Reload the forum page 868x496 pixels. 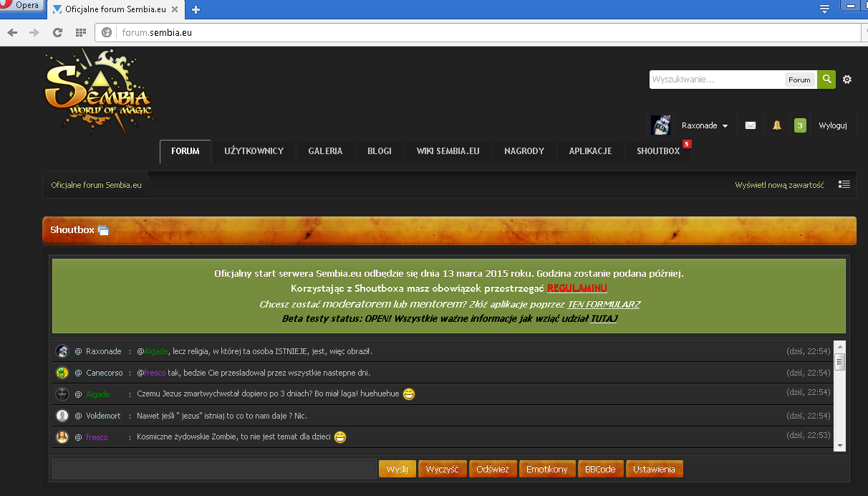[x=57, y=32]
